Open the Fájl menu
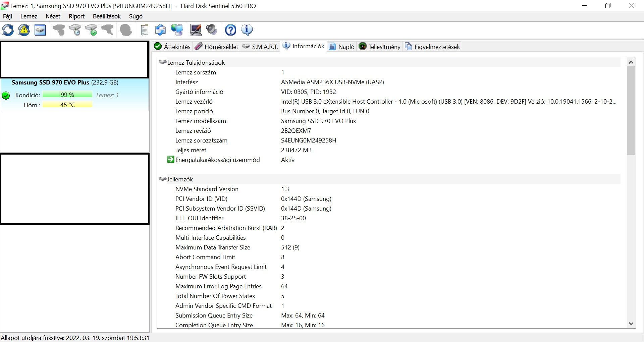The image size is (644, 342). (x=7, y=16)
